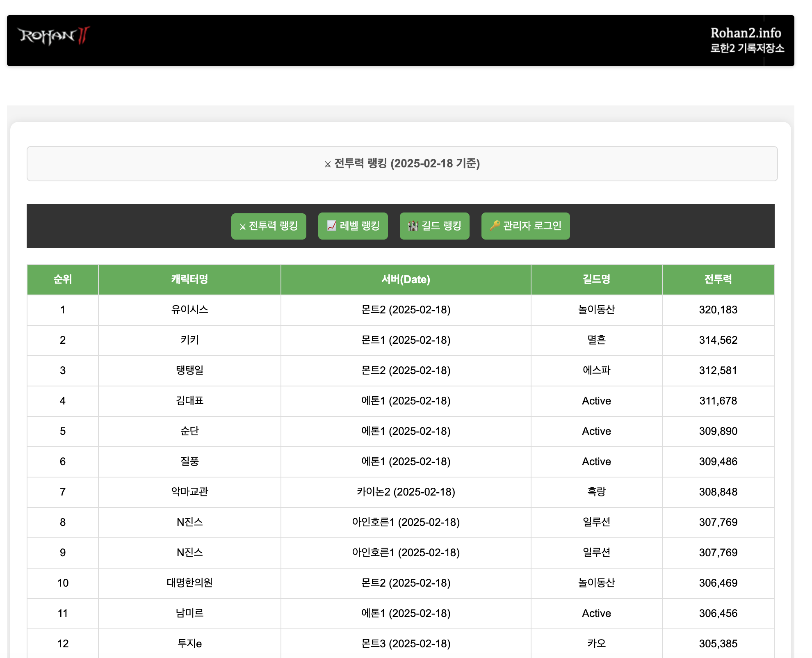Click the 순위 column header
Viewport: 812px width, 658px height.
click(63, 279)
